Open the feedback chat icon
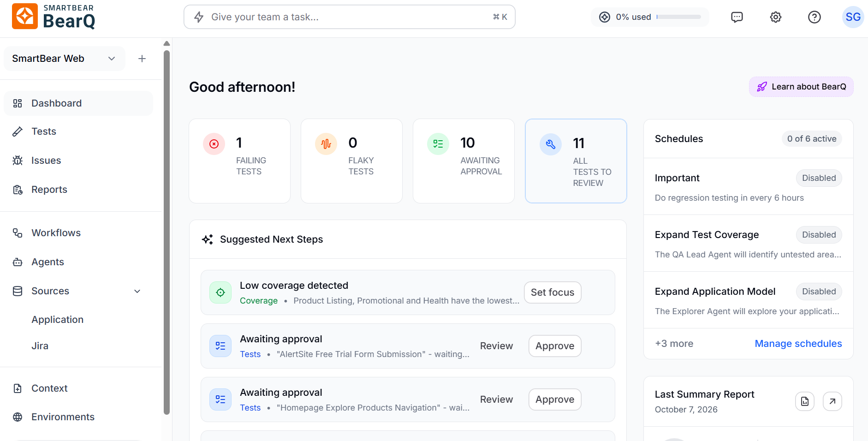 (x=737, y=17)
